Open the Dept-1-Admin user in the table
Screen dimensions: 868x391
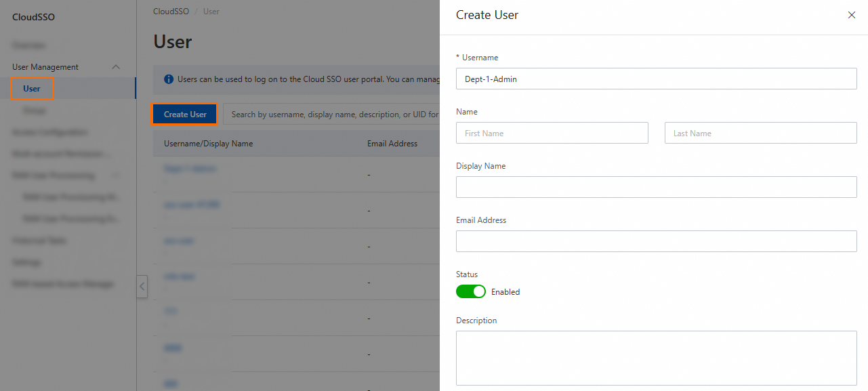pos(190,169)
